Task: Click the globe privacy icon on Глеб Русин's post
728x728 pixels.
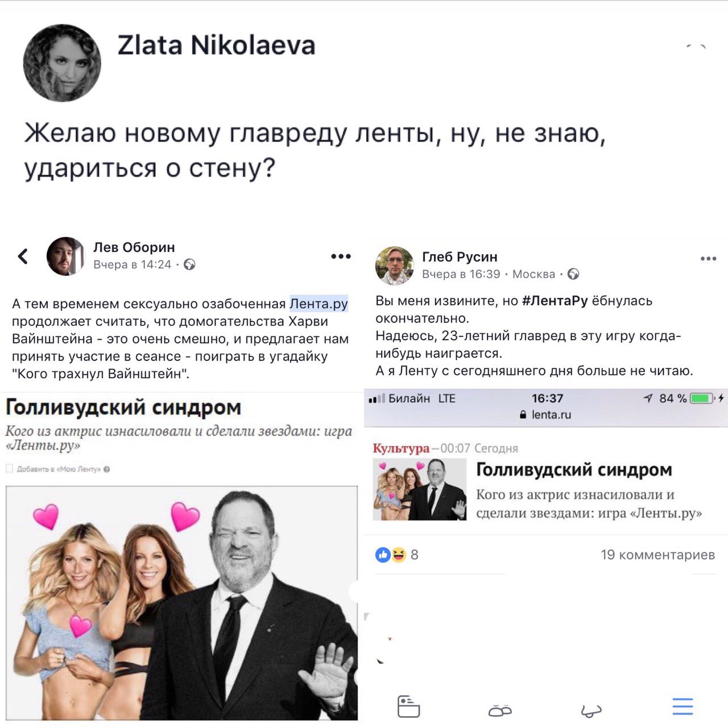Action: click(573, 274)
